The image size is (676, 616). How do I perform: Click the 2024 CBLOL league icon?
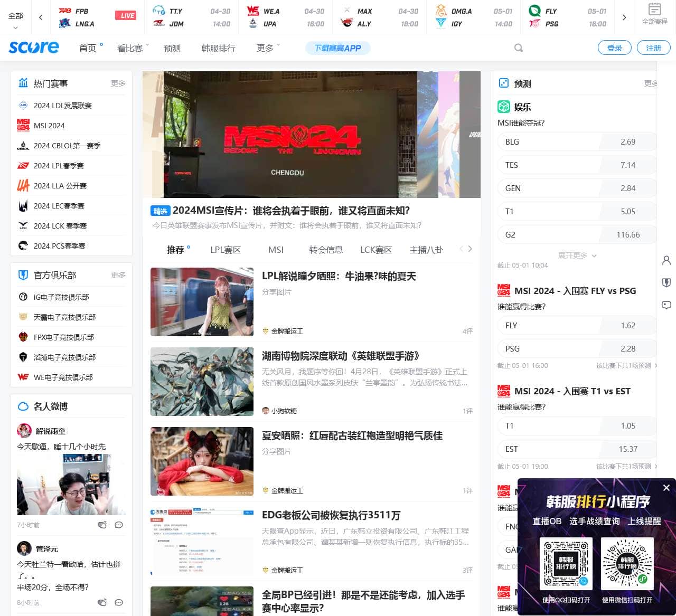point(23,146)
